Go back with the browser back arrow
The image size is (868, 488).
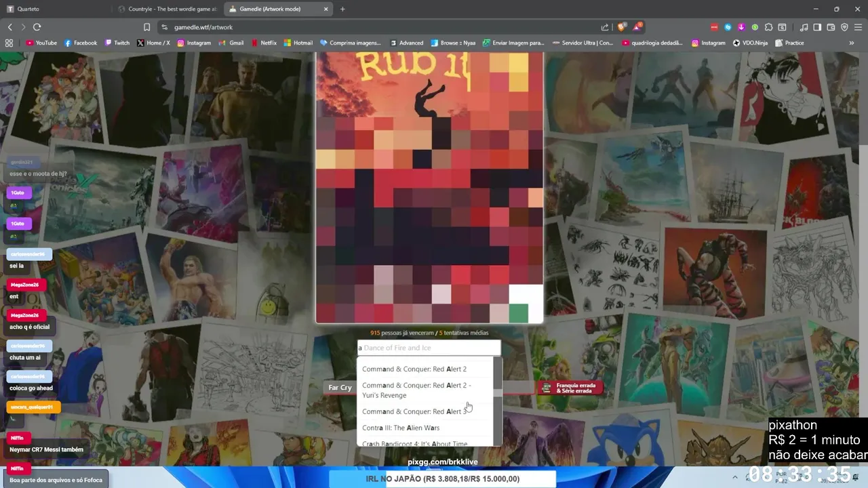coord(10,27)
